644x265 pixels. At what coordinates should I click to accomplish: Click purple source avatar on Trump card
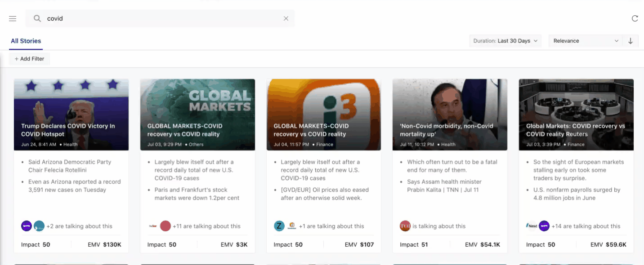(x=27, y=226)
